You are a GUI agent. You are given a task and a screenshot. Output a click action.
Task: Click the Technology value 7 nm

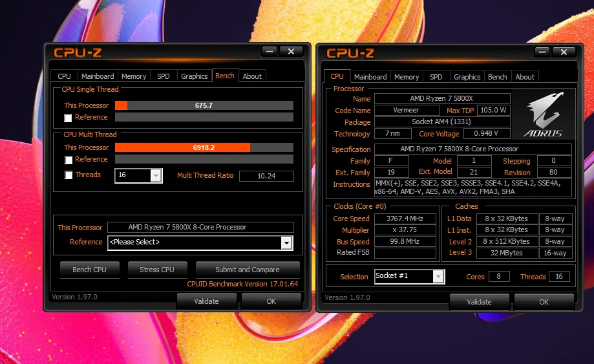point(393,134)
